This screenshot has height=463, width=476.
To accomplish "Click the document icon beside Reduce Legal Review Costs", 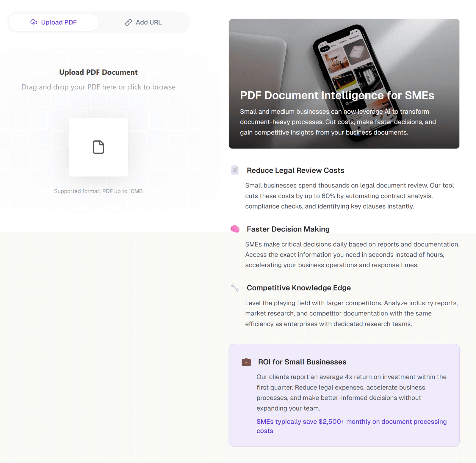I will 235,170.
